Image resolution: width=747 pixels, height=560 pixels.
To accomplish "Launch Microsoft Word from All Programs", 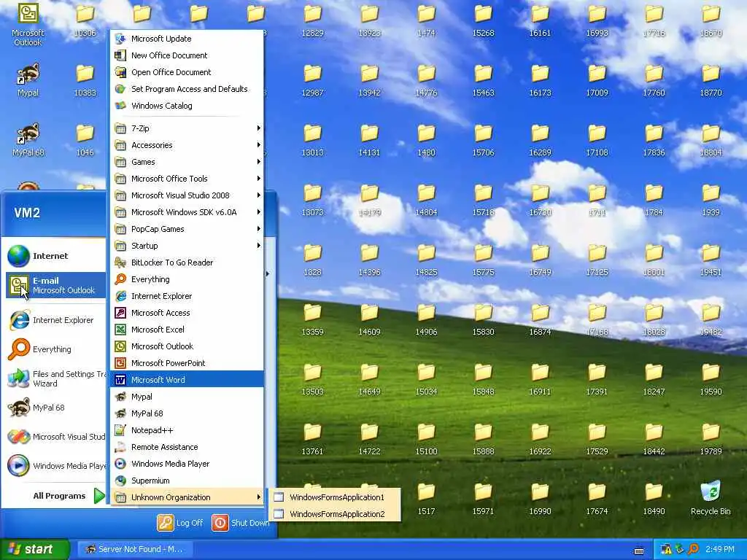I will (x=187, y=379).
